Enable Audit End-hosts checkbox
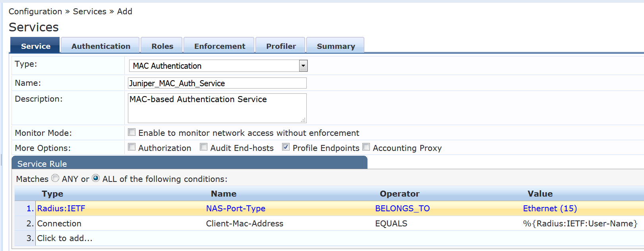The height and width of the screenshot is (251, 644). (x=204, y=147)
